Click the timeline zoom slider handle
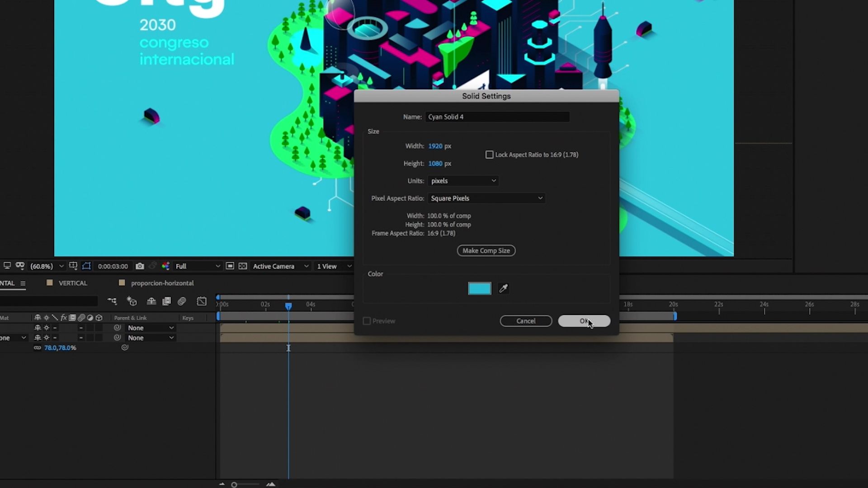The height and width of the screenshot is (488, 868). tap(234, 484)
